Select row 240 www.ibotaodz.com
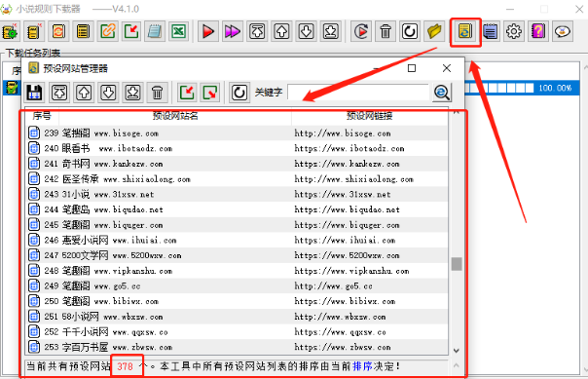 237,148
